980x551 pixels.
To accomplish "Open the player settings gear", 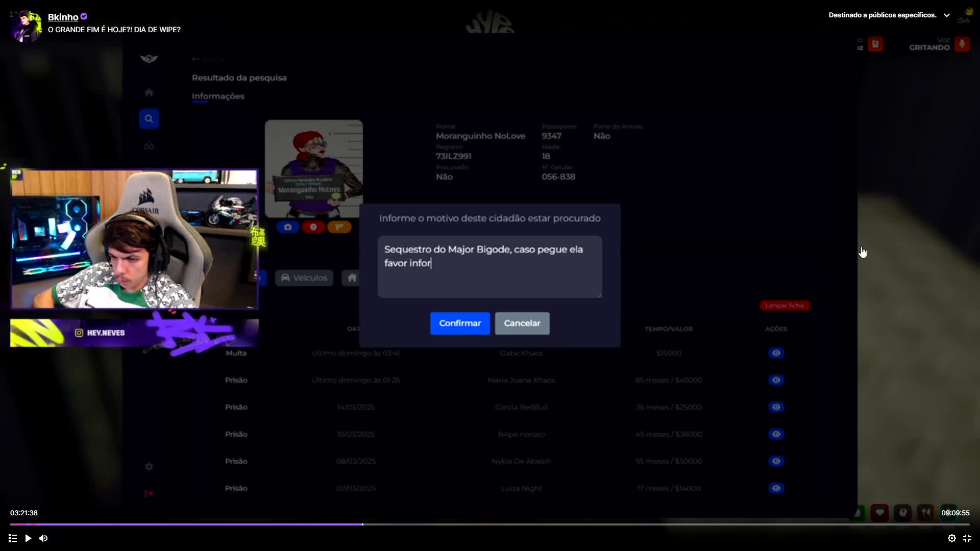I will [x=951, y=538].
